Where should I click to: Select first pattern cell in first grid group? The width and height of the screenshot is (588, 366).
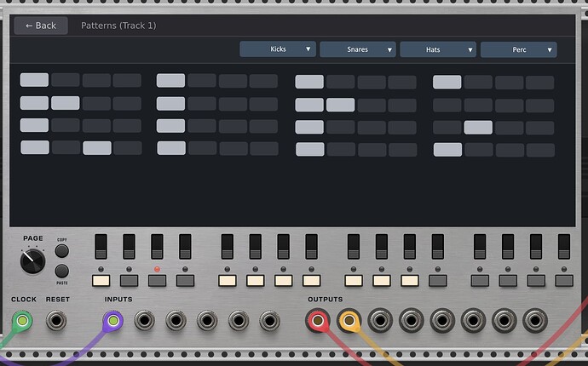point(34,80)
